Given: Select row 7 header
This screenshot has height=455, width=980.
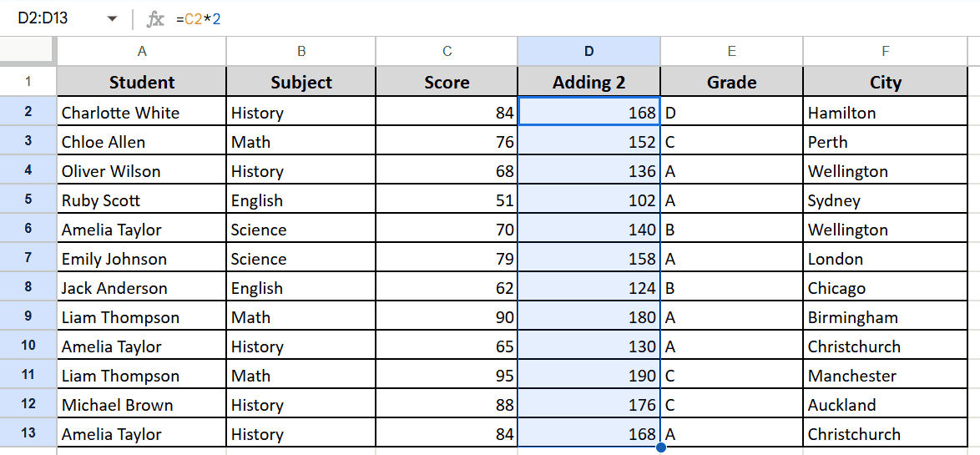Looking at the screenshot, I should click(28, 259).
